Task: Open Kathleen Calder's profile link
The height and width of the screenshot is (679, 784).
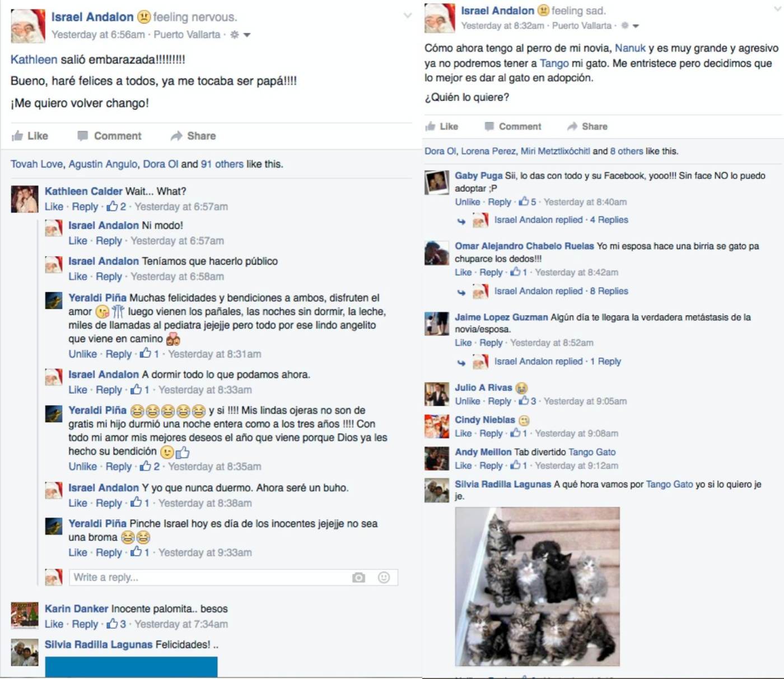Action: (x=83, y=191)
